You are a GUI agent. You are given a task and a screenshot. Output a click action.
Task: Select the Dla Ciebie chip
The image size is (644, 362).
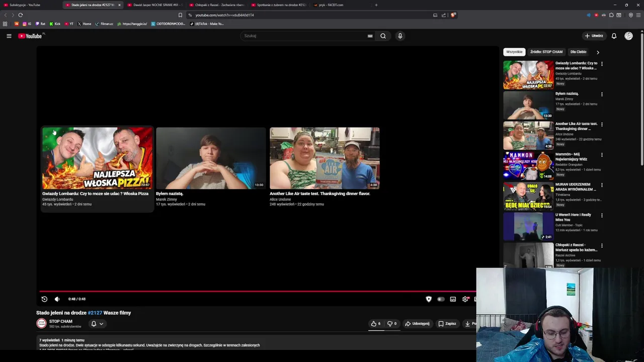pyautogui.click(x=578, y=52)
